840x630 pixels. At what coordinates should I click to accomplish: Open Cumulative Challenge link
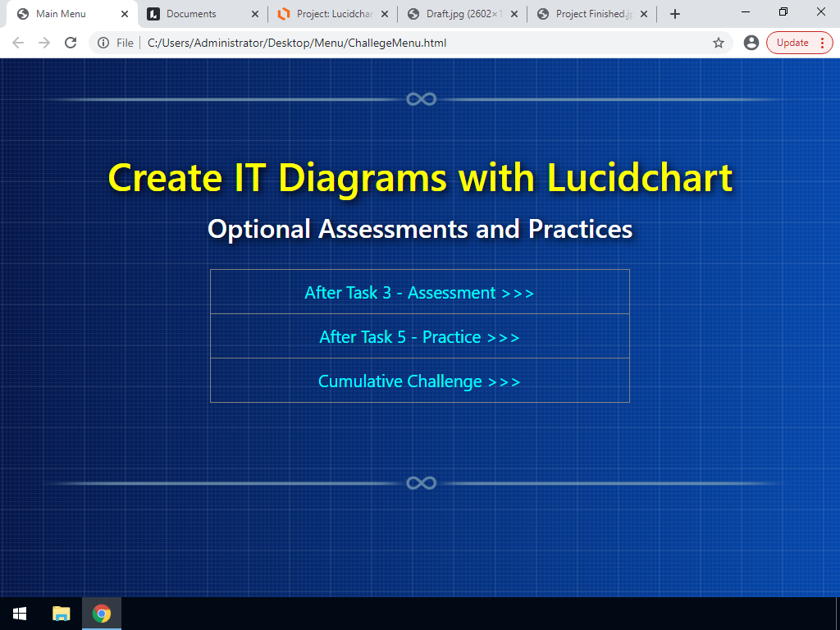(419, 381)
